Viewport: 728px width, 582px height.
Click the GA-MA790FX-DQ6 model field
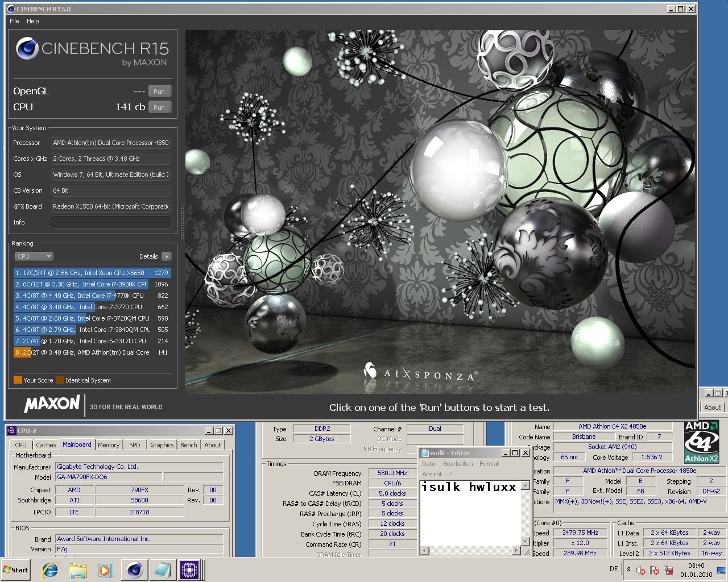pos(108,477)
